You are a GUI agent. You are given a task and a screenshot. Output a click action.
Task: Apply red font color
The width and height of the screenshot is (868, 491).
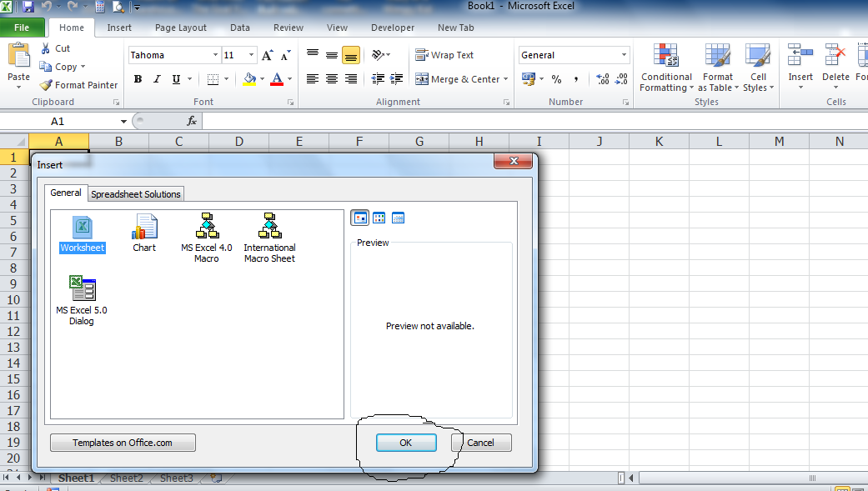(278, 79)
